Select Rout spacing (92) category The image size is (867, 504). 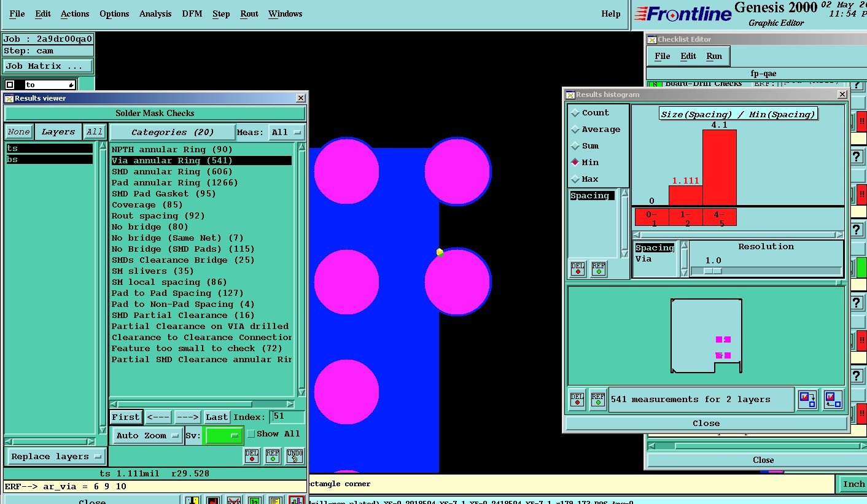tap(201, 215)
